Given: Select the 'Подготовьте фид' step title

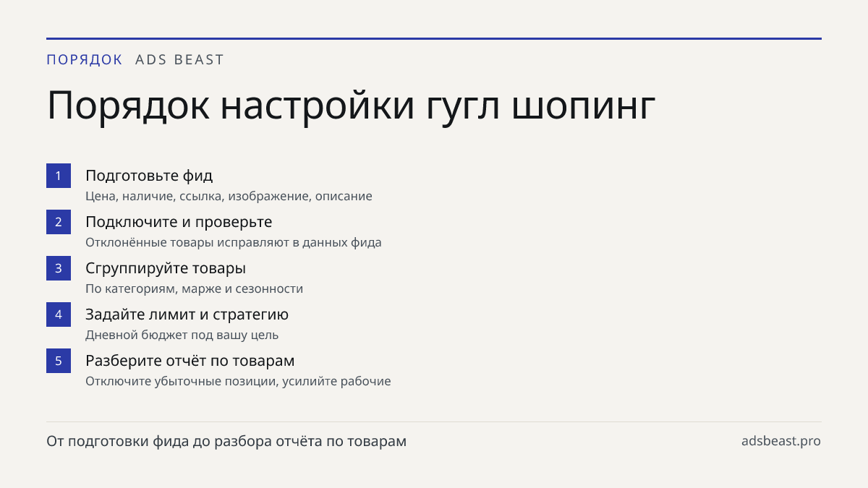Looking at the screenshot, I should (149, 176).
